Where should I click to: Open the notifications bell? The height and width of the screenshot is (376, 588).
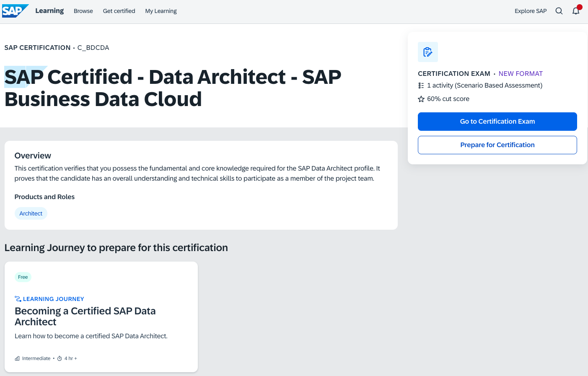576,11
